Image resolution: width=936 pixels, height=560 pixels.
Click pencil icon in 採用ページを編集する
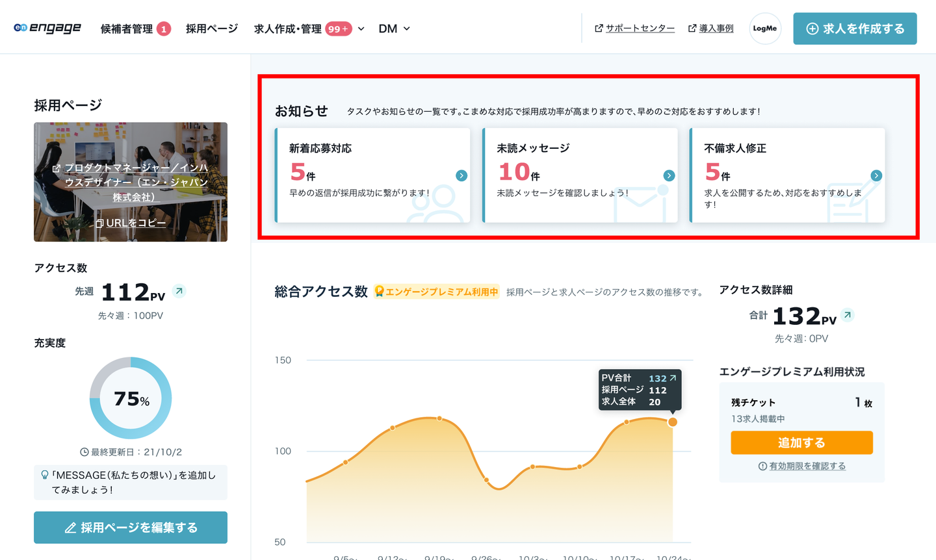(71, 528)
